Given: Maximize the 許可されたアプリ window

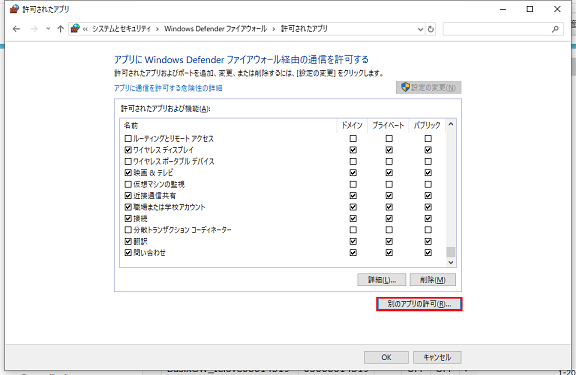Looking at the screenshot, I should pyautogui.click(x=530, y=9).
